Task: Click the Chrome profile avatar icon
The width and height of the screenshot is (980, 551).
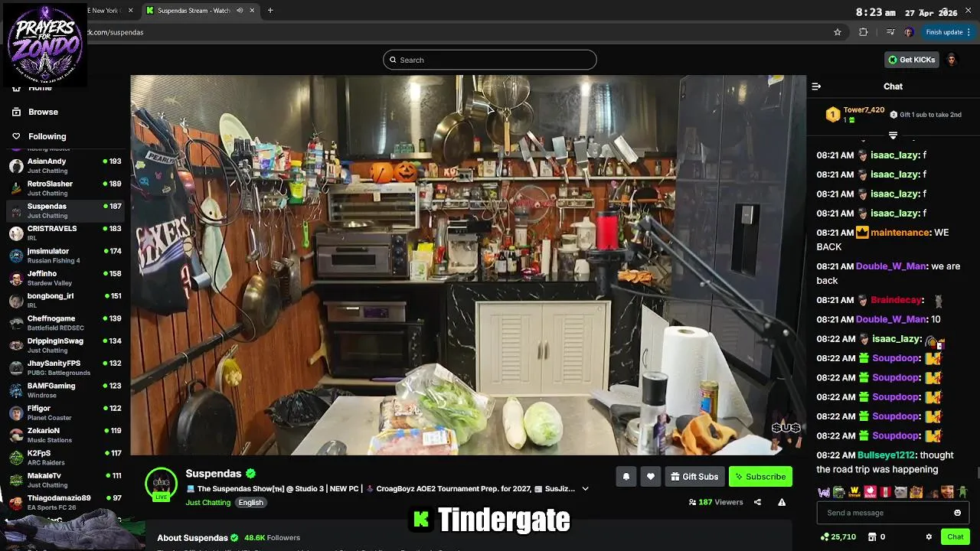Action: tap(908, 32)
